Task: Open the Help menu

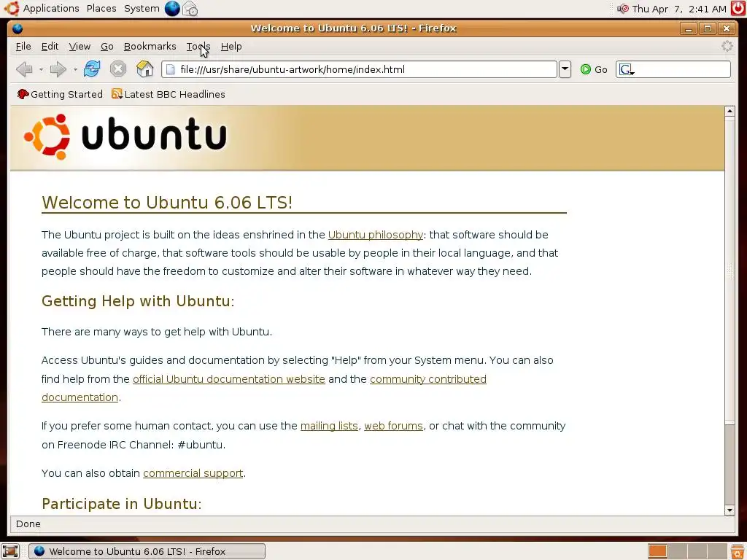Action: point(231,46)
